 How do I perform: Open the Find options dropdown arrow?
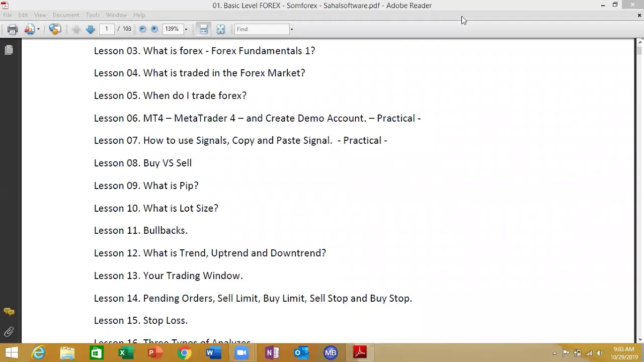[291, 29]
